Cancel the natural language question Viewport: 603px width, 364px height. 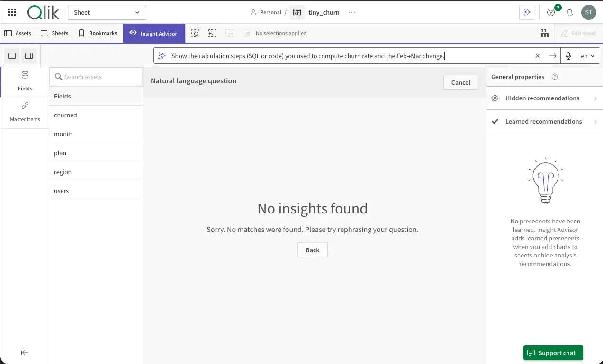[x=460, y=82]
